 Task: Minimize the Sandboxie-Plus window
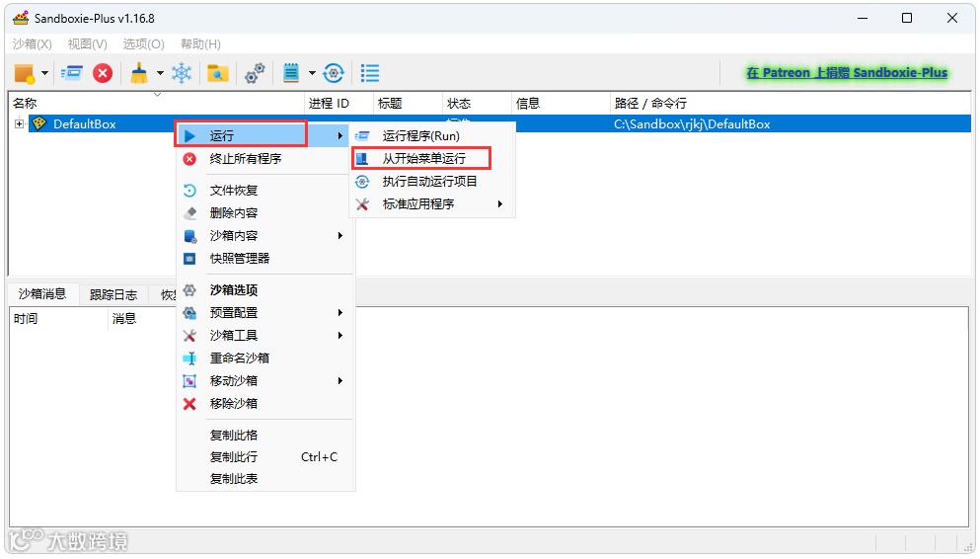[x=863, y=18]
